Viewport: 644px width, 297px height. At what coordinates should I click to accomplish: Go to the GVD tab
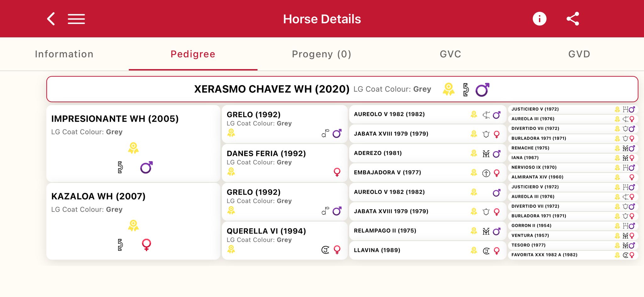[579, 54]
